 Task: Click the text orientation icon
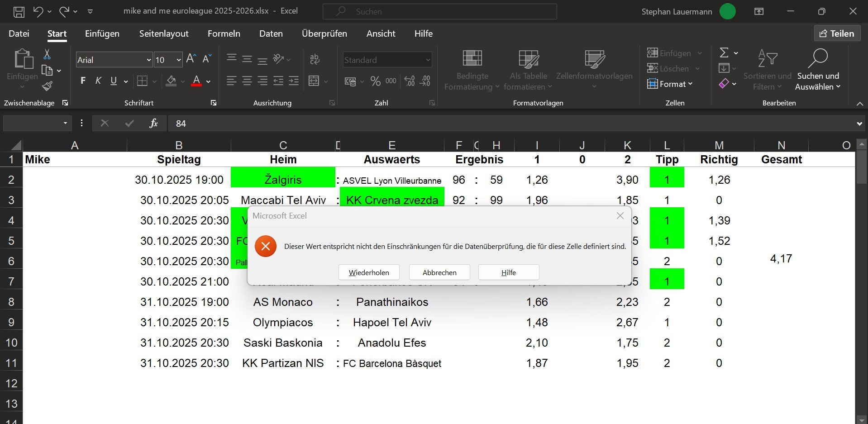279,59
